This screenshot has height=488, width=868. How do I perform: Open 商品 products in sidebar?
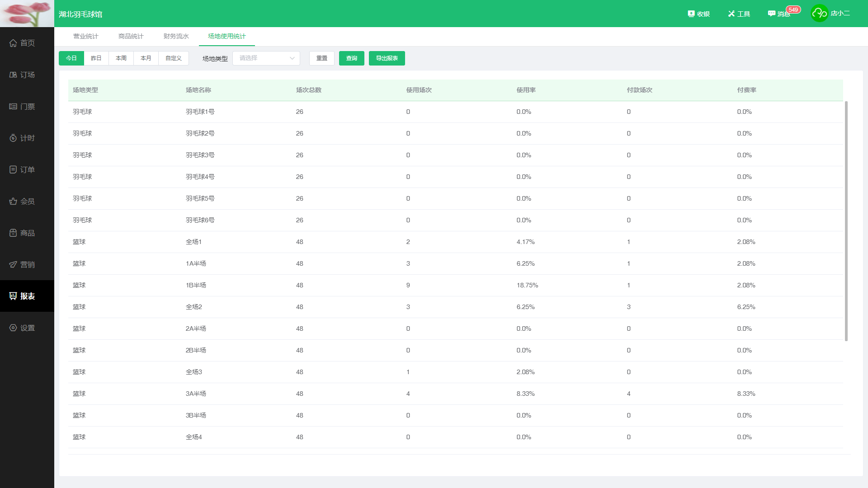pos(22,233)
